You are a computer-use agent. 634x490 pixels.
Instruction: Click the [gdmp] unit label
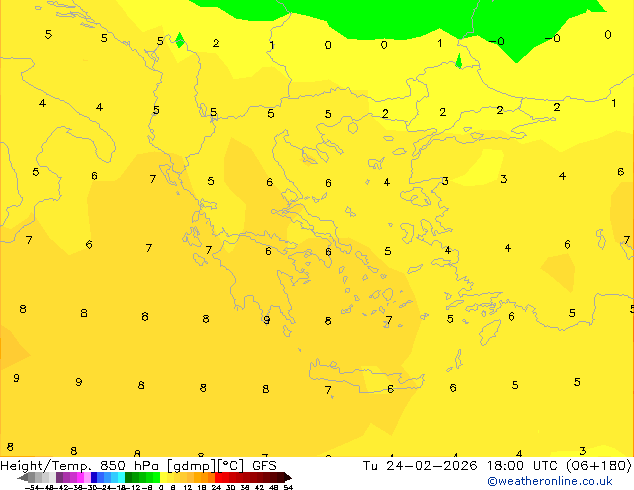tap(192, 466)
